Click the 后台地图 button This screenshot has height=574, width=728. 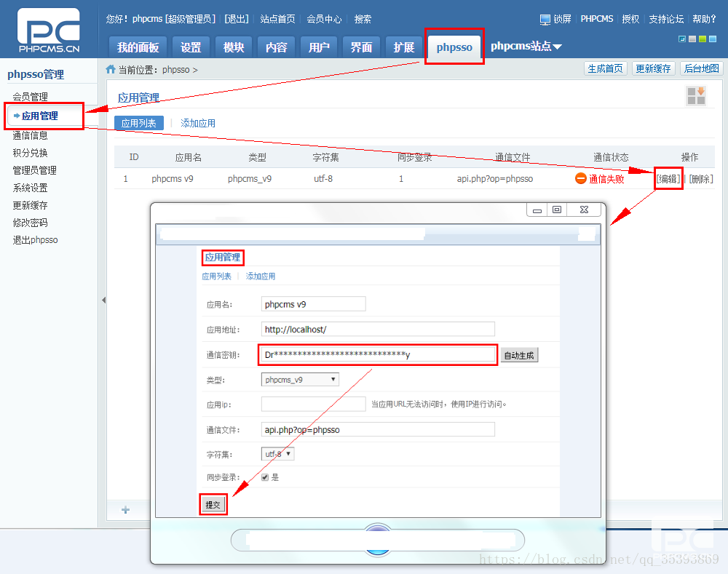[x=702, y=68]
